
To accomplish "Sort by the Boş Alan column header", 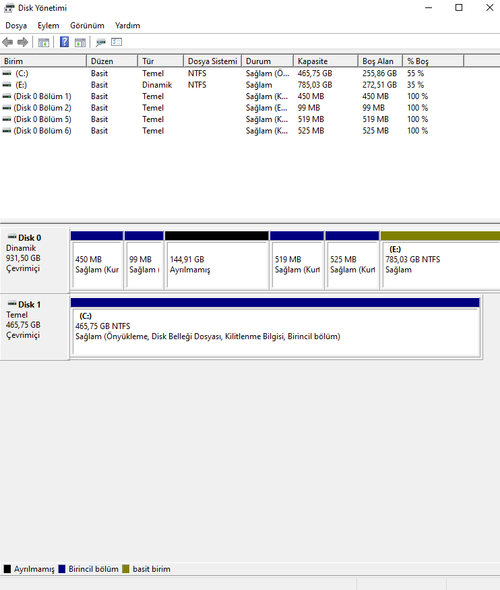I will pos(380,61).
